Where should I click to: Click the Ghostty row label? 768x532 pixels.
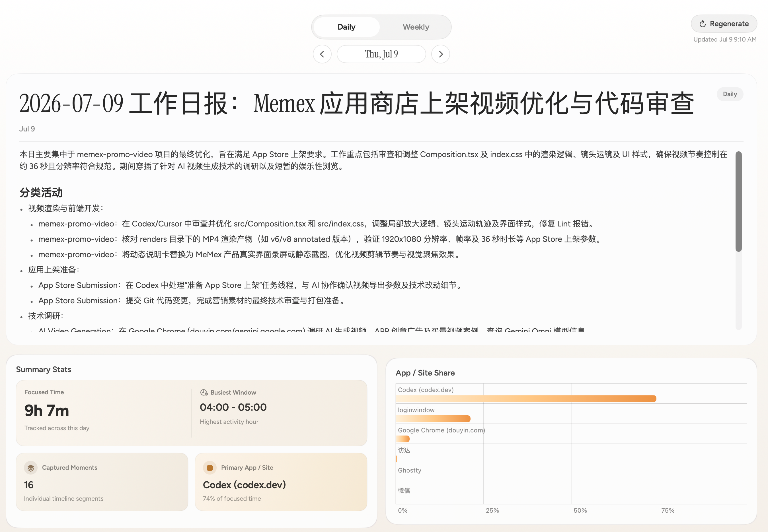pos(410,470)
